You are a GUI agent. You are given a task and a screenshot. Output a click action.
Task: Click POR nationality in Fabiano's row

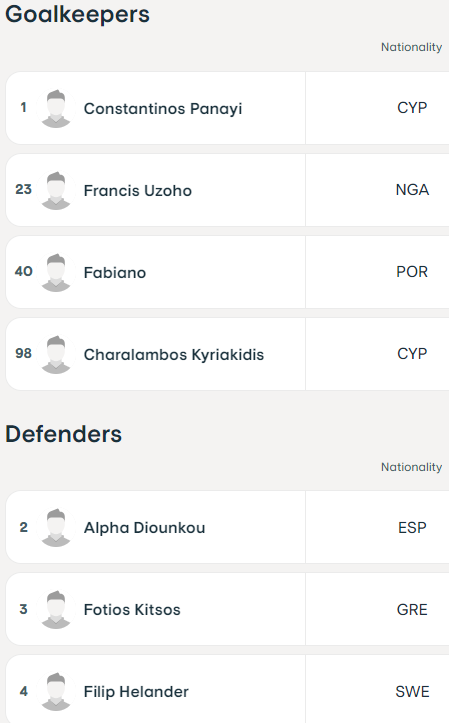[412, 272]
